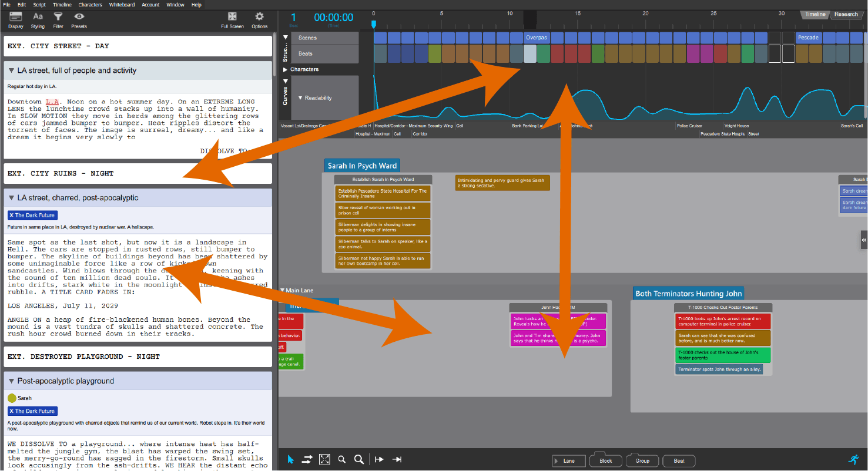Click the blue running figure icon
868x471 pixels.
pos(853,459)
